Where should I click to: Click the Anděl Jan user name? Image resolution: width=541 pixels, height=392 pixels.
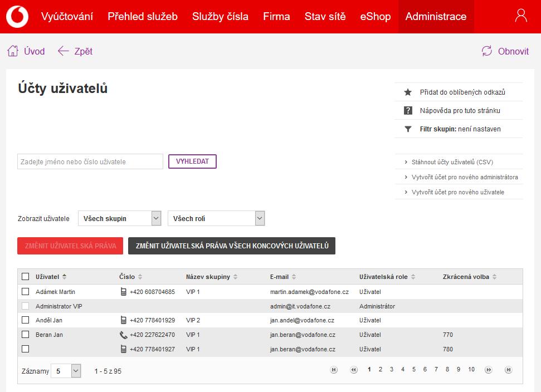[49, 320]
